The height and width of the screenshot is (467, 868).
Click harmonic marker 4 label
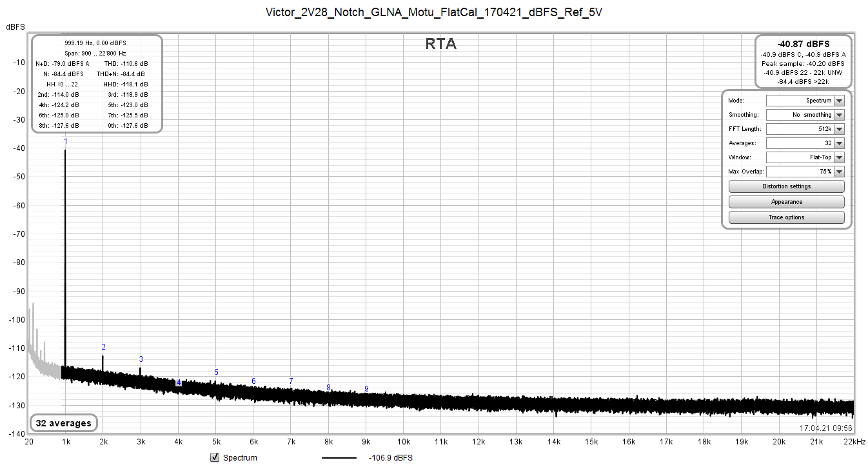click(x=179, y=383)
